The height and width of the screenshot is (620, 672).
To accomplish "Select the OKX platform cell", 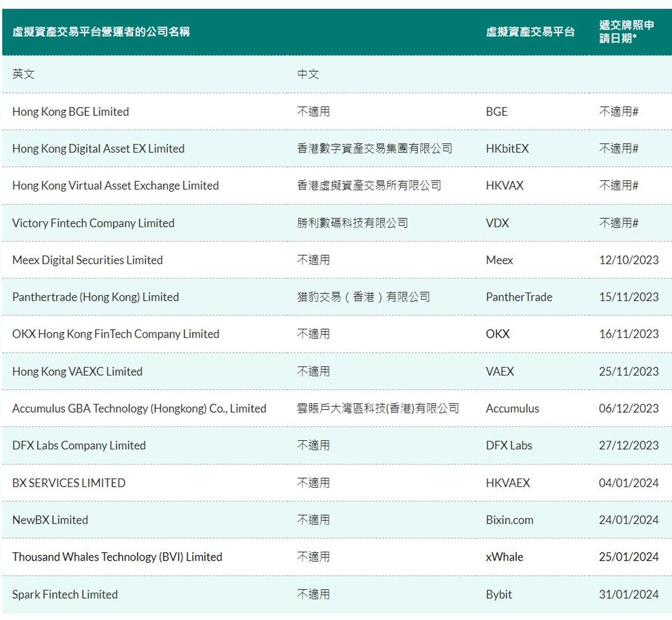I will 498,334.
